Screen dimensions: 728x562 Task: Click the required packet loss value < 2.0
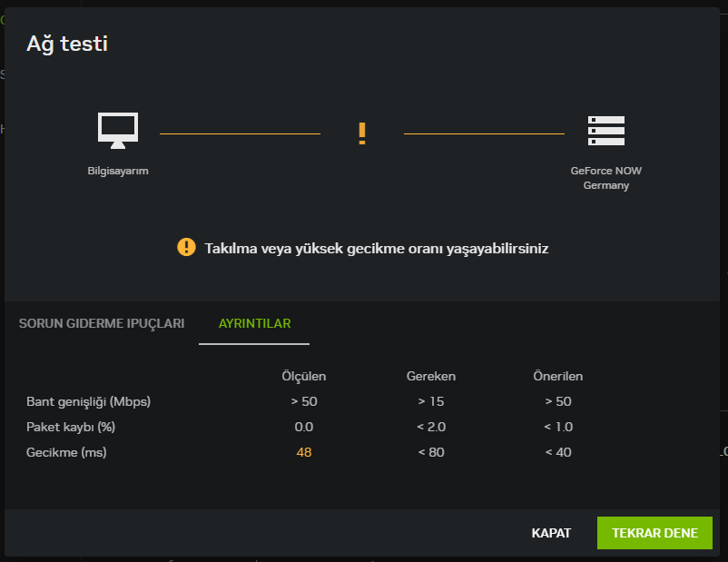[431, 427]
